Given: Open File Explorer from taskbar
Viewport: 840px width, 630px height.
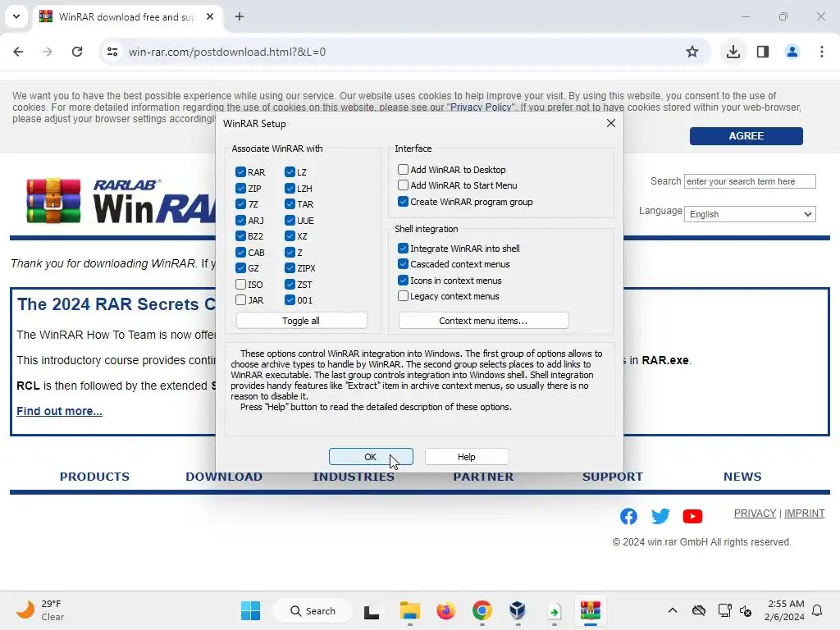Looking at the screenshot, I should [410, 610].
